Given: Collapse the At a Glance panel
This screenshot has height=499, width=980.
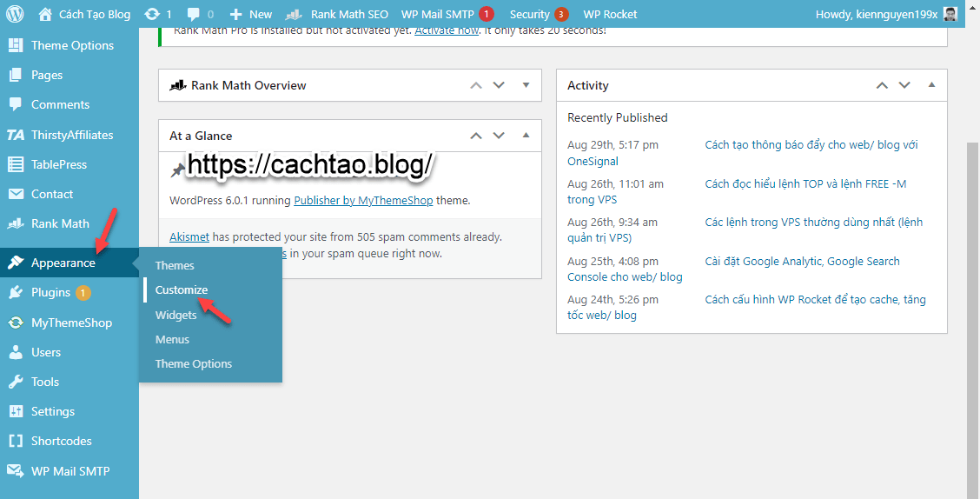Looking at the screenshot, I should [526, 135].
